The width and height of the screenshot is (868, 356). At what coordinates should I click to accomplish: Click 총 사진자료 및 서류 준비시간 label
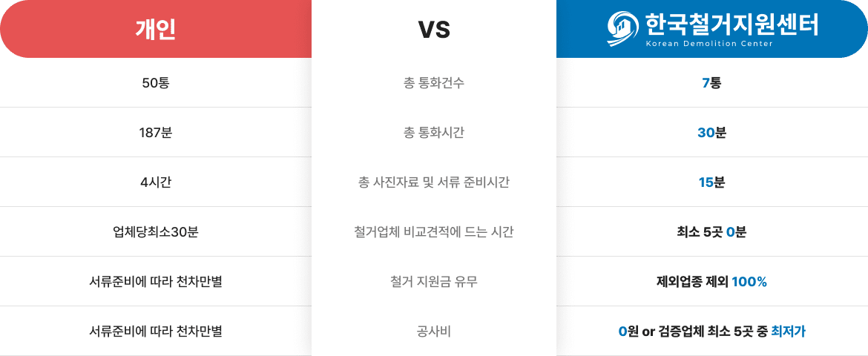pyautogui.click(x=434, y=182)
